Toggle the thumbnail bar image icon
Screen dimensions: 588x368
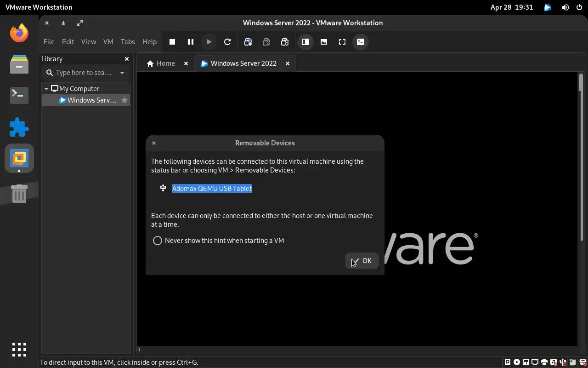pos(324,42)
